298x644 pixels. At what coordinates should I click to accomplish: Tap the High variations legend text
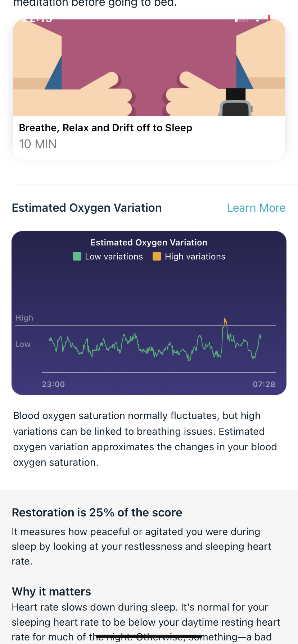[x=195, y=257]
